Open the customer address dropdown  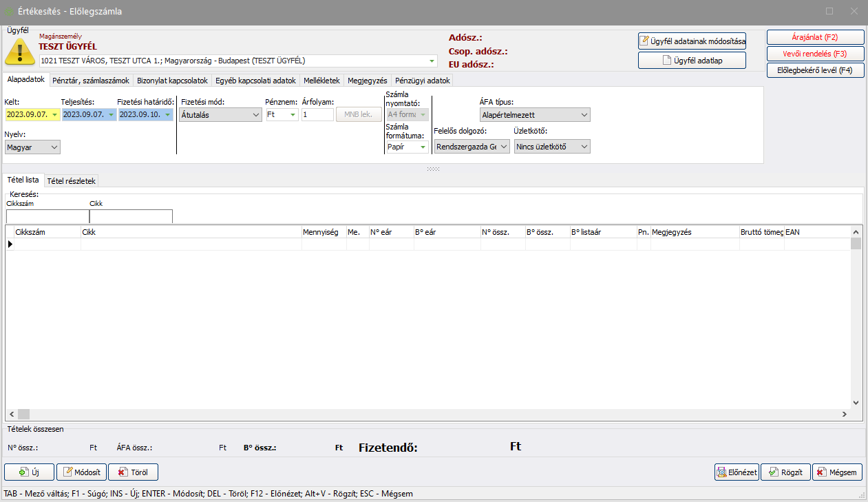[x=432, y=61]
